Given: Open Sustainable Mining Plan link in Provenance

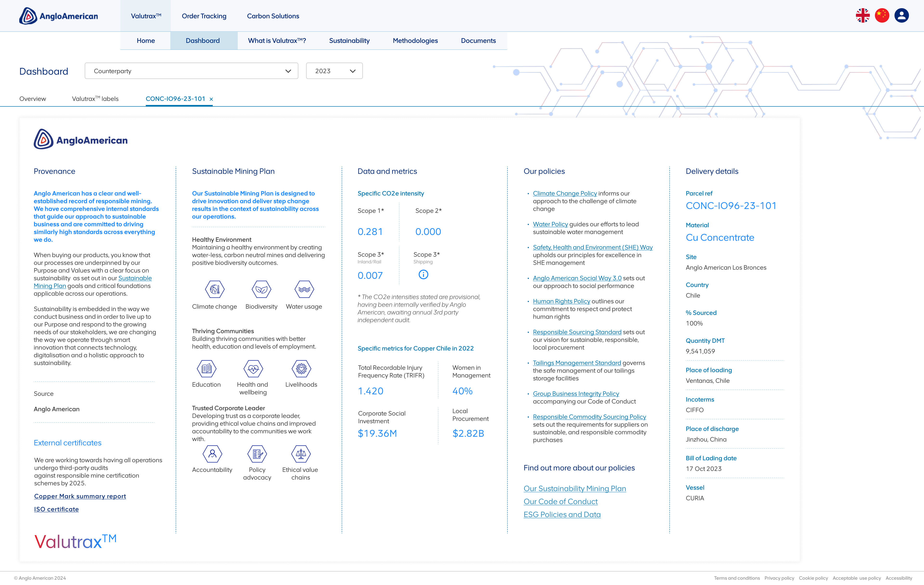Looking at the screenshot, I should tap(92, 282).
